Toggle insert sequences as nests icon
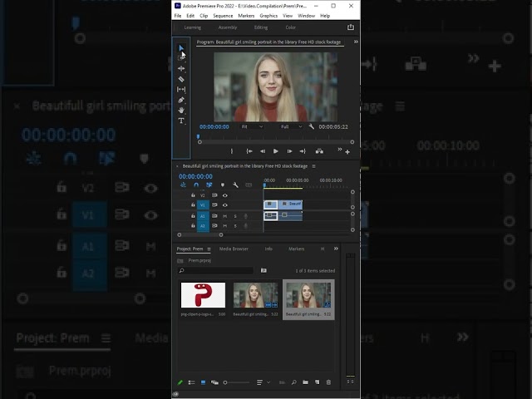532x399 pixels. 183,185
